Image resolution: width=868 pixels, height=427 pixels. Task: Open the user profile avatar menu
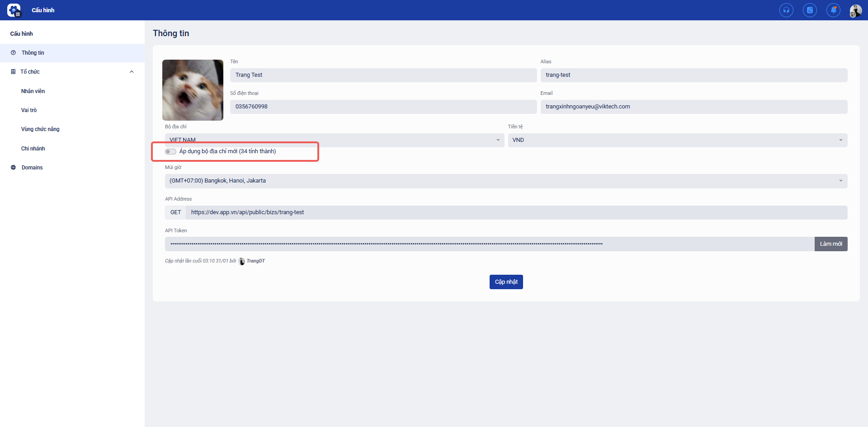pyautogui.click(x=855, y=10)
